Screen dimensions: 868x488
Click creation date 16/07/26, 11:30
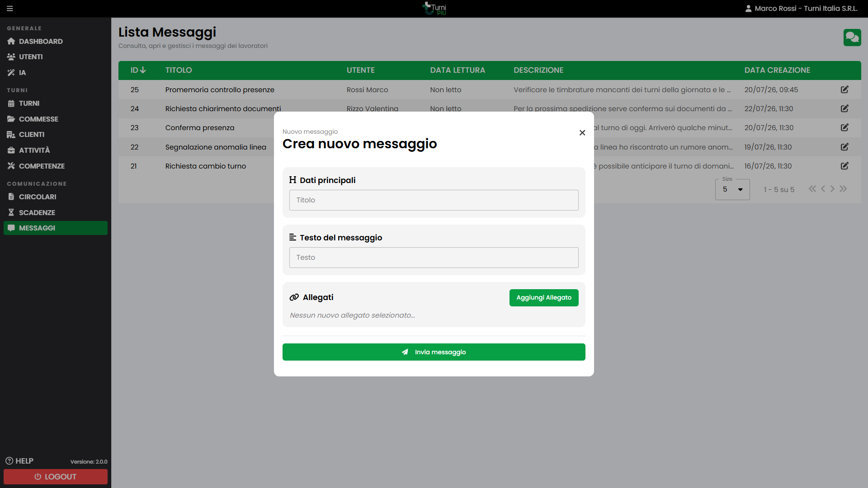[768, 166]
